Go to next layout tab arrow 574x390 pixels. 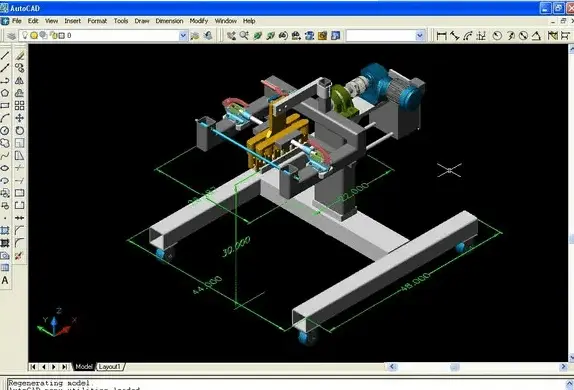pos(54,367)
